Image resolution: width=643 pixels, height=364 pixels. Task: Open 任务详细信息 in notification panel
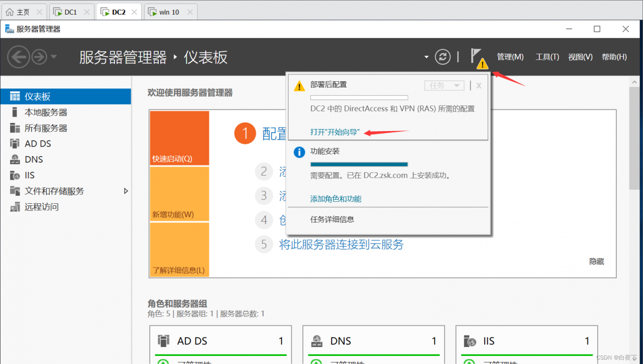pos(332,219)
